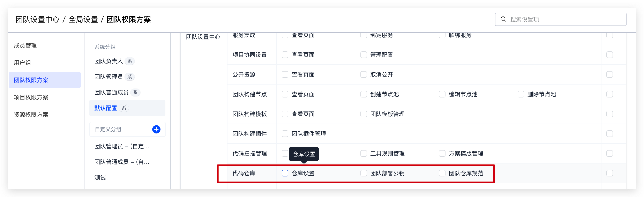The width and height of the screenshot is (644, 197).
Task: Toggle the 仓库设置 checkbox in 代码仓库 row
Action: coord(285,173)
